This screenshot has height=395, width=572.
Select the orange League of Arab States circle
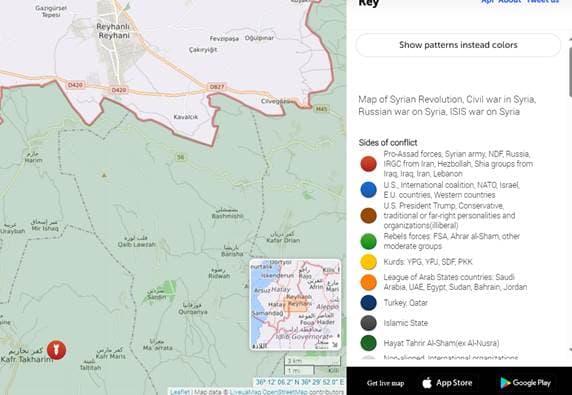tap(368, 282)
